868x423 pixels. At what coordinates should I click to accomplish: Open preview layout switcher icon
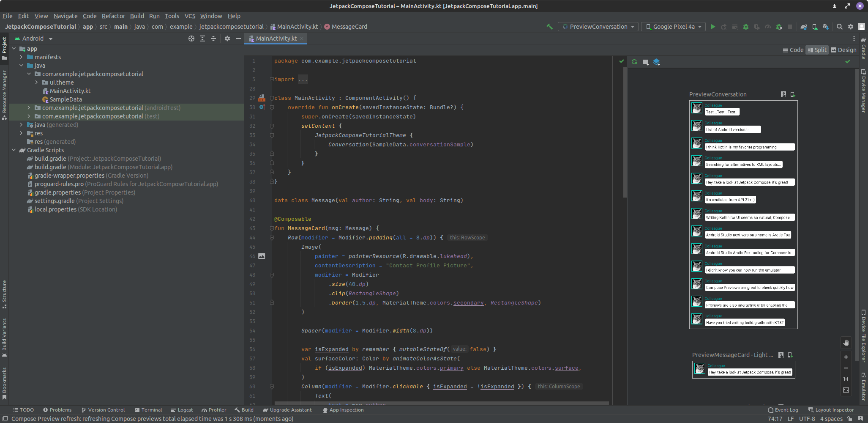(645, 62)
